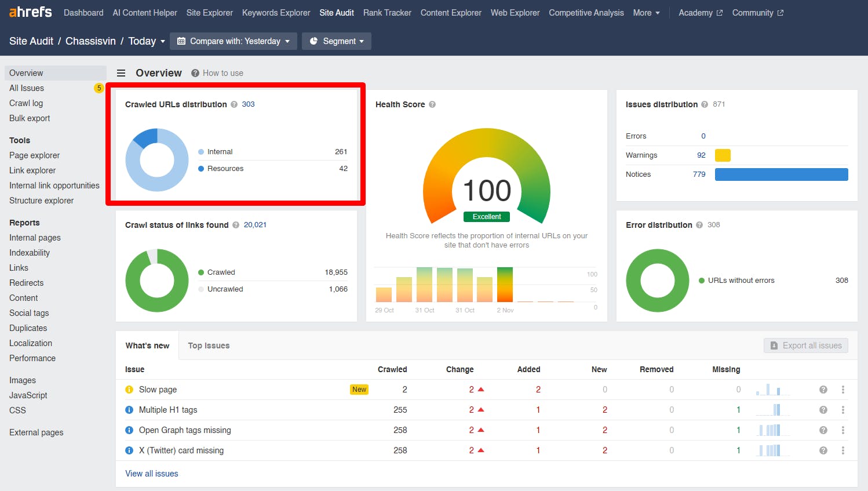868x491 pixels.
Task: Click help icon next to Crawled URLs distribution
Action: click(234, 104)
